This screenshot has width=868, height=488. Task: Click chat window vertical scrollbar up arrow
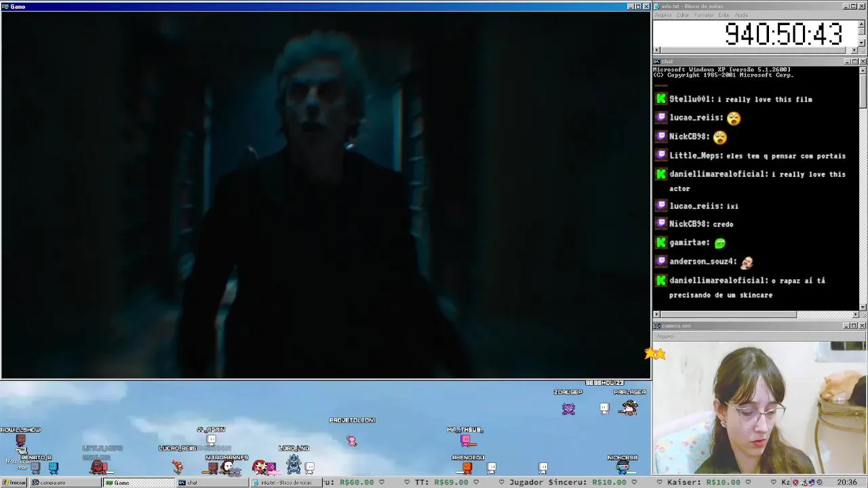[x=863, y=70]
